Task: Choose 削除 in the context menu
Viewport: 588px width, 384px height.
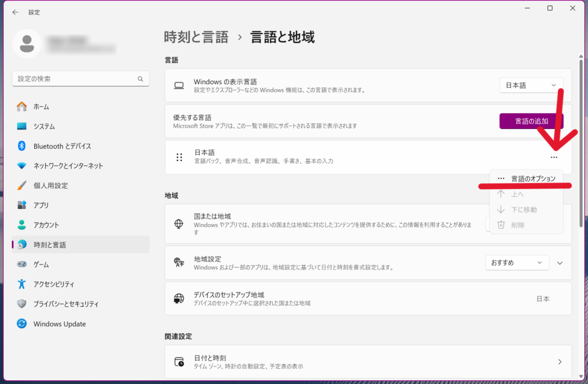Action: pyautogui.click(x=526, y=225)
